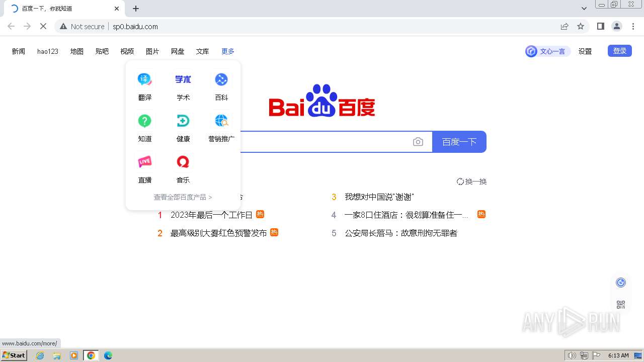Open the 百科 encyclopedia icon

coord(221,79)
